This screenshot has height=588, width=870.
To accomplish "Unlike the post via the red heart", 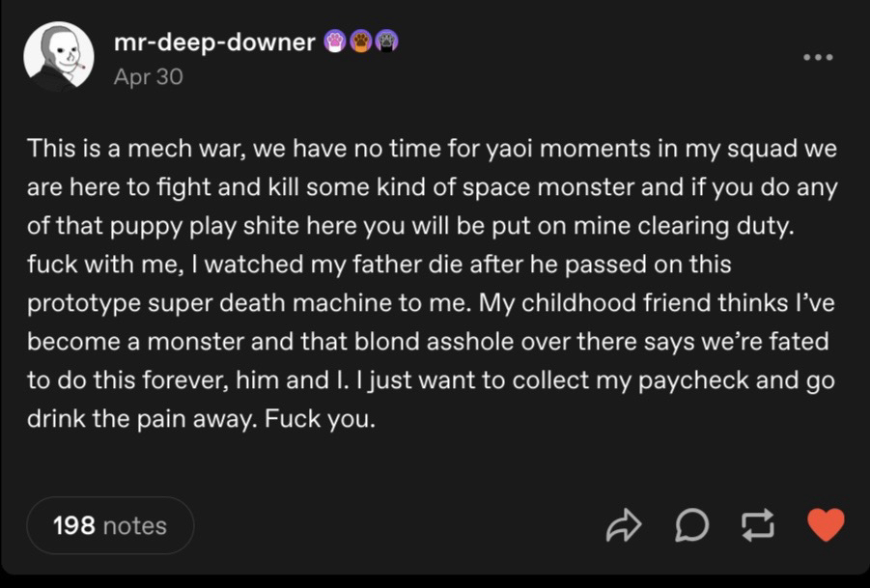I will (825, 525).
